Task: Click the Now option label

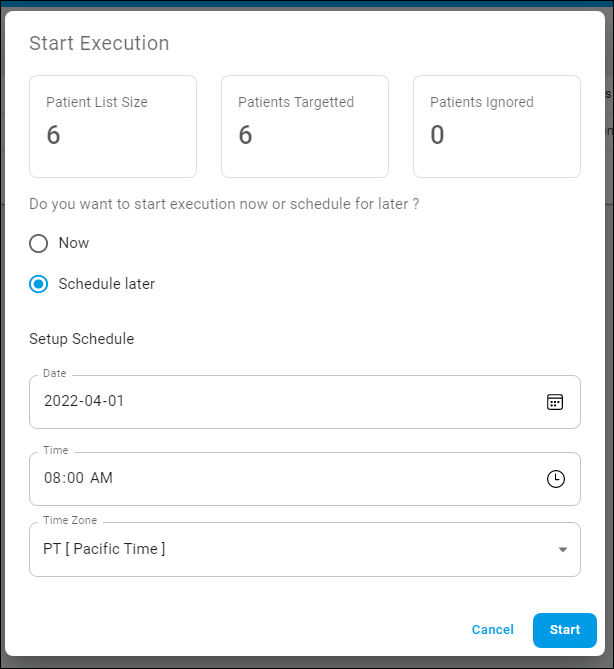Action: (74, 243)
